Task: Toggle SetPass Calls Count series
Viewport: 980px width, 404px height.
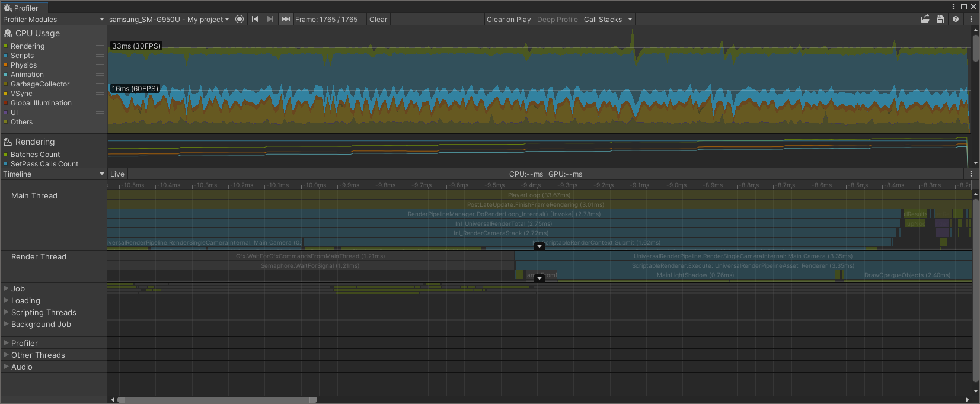Action: click(5, 164)
